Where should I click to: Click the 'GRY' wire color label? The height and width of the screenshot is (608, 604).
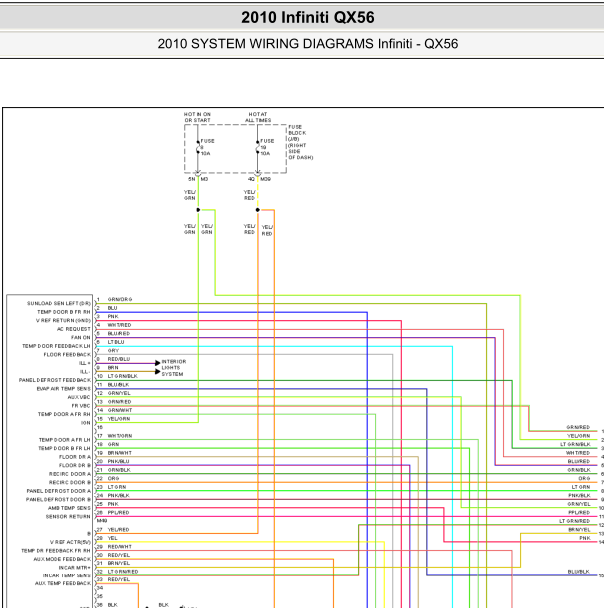point(113,351)
